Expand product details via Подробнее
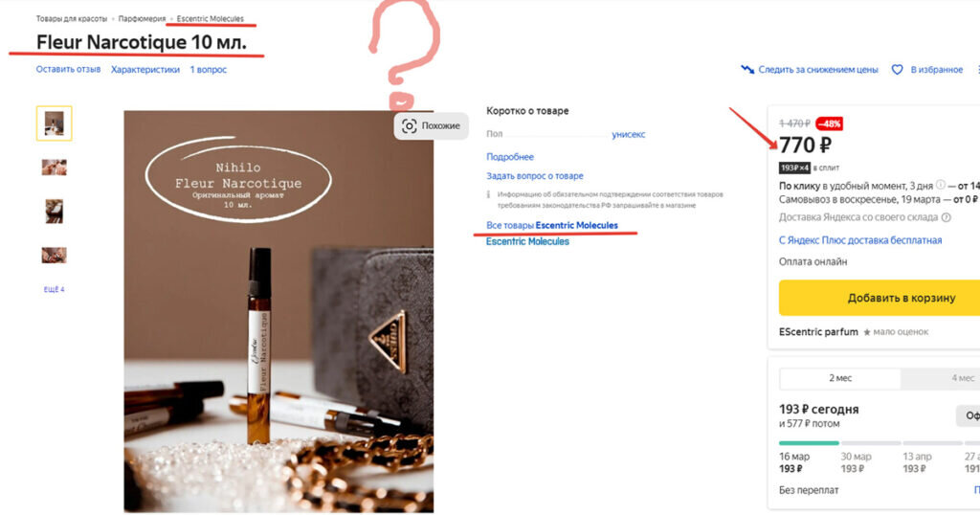980x515 pixels. (x=510, y=157)
